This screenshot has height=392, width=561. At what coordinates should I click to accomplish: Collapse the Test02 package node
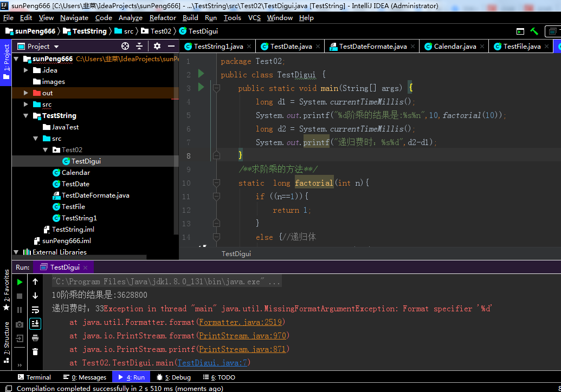[46, 150]
